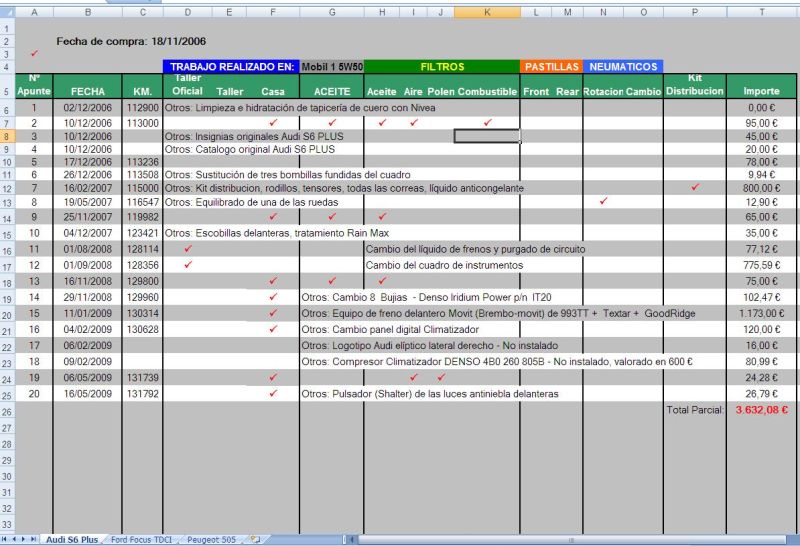Click the ACEITE column heading cell
The height and width of the screenshot is (546, 800).
pos(332,86)
